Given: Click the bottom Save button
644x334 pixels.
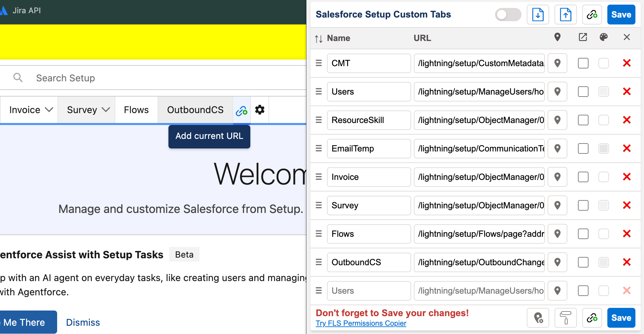Looking at the screenshot, I should [x=621, y=318].
